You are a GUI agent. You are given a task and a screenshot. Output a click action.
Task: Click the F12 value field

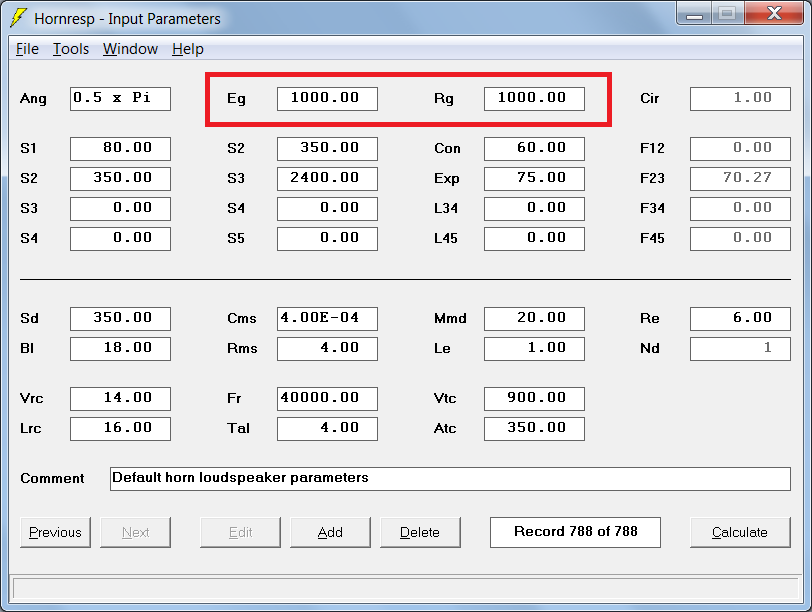[740, 149]
